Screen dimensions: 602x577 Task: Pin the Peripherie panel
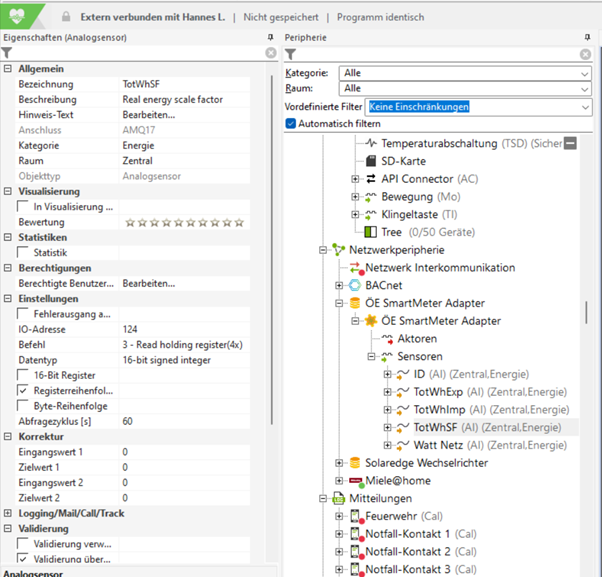(587, 37)
